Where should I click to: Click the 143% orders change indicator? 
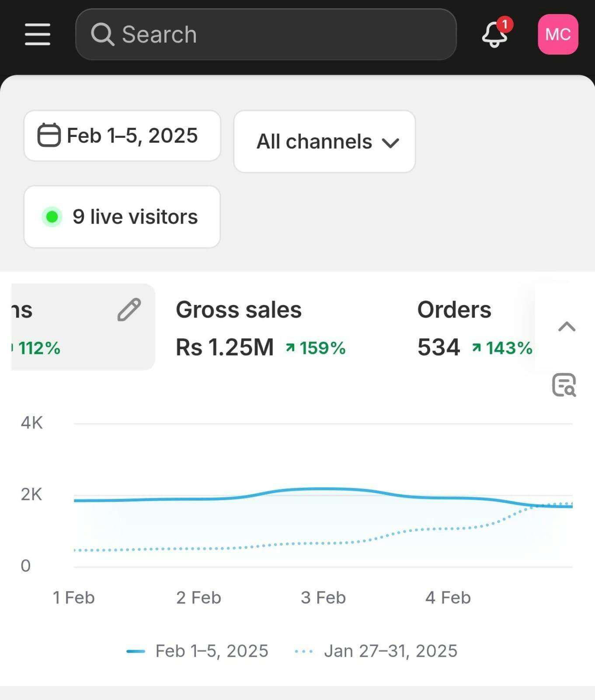point(502,348)
